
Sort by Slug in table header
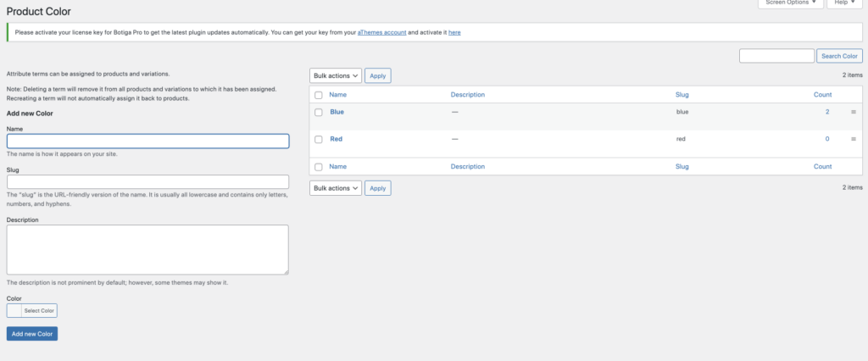682,95
